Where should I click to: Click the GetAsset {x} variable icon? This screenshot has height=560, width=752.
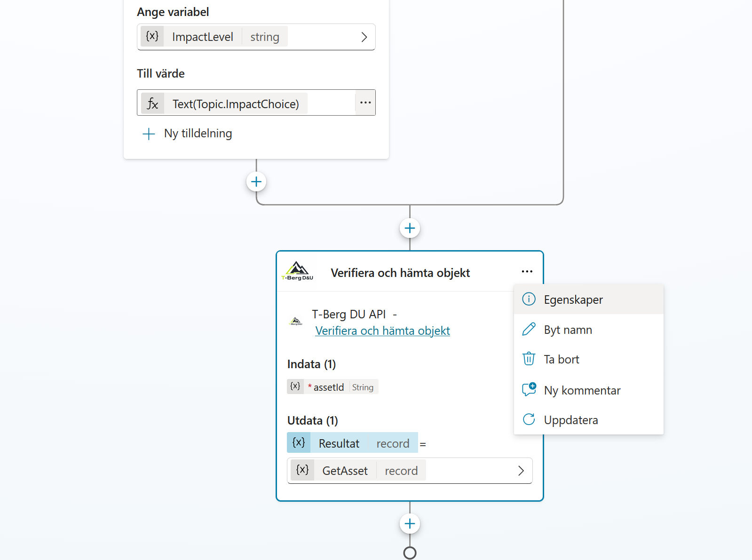tap(302, 470)
